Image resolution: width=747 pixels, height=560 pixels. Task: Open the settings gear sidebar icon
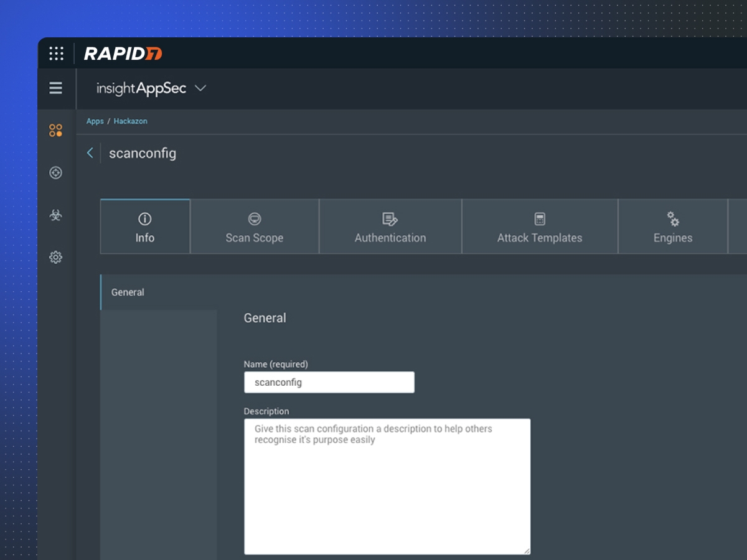tap(56, 257)
